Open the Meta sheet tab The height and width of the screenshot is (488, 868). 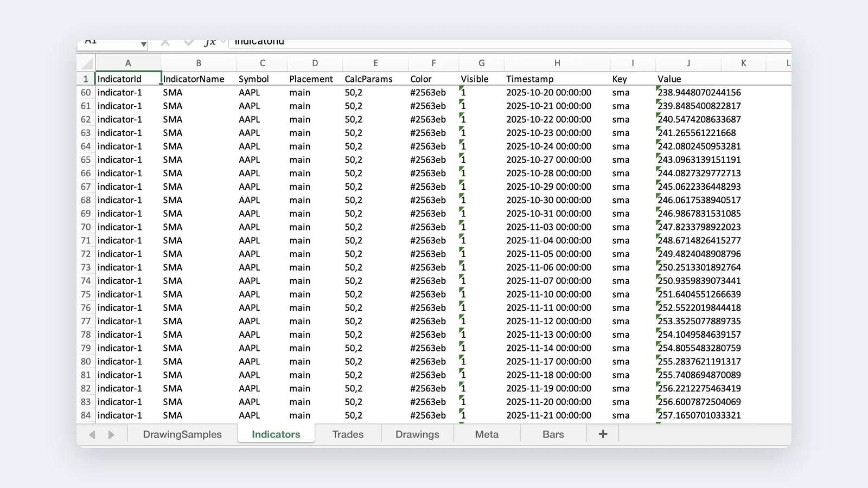(487, 434)
